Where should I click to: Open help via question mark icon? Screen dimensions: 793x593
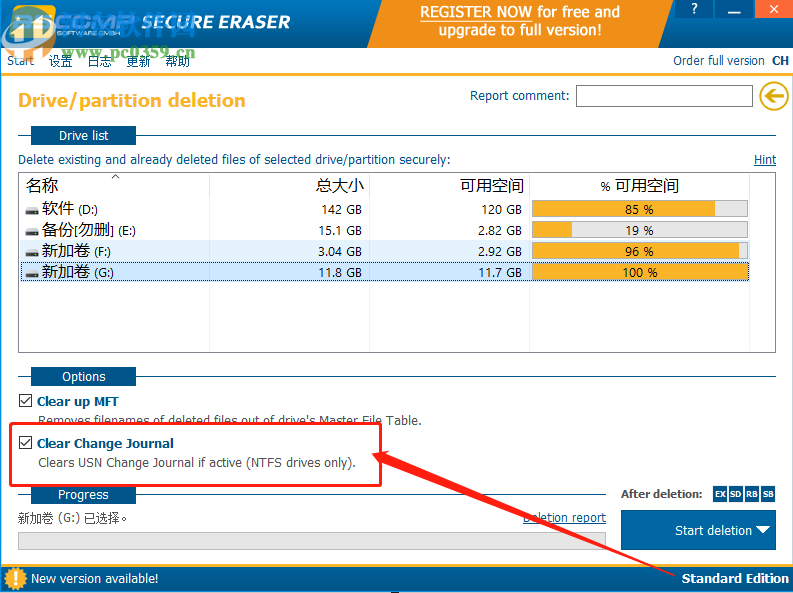[694, 9]
